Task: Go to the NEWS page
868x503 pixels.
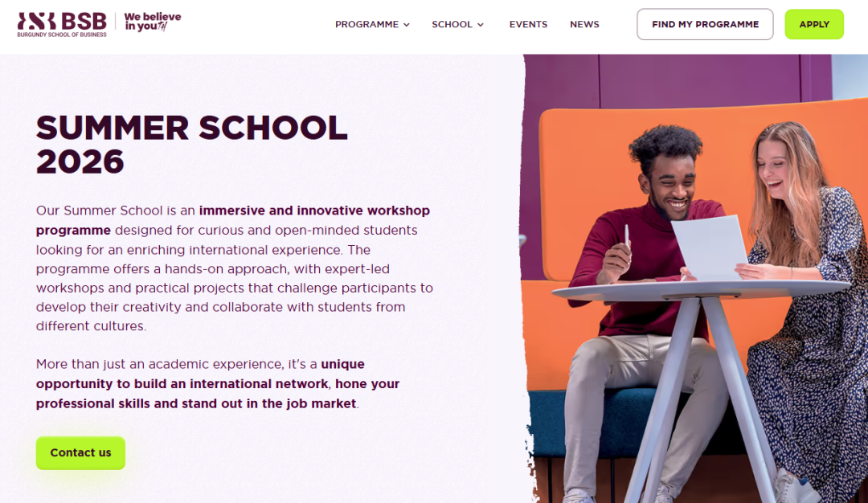Action: click(x=584, y=24)
